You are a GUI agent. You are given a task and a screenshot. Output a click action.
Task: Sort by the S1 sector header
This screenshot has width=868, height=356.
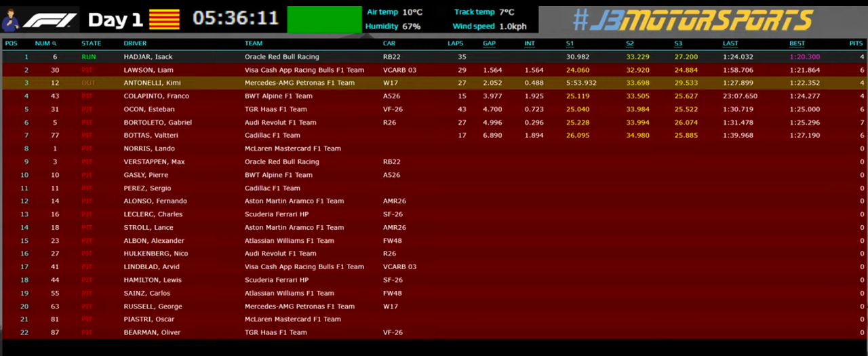[x=570, y=43]
